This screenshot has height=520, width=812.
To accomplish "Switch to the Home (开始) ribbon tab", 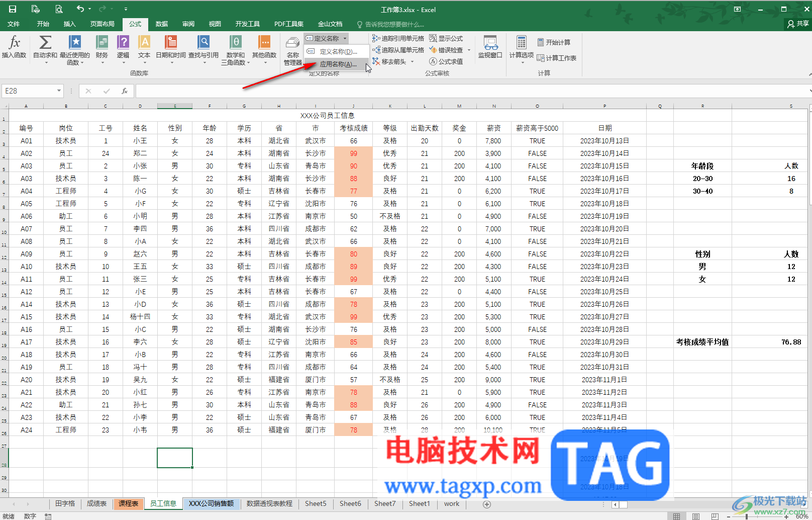I will click(43, 24).
